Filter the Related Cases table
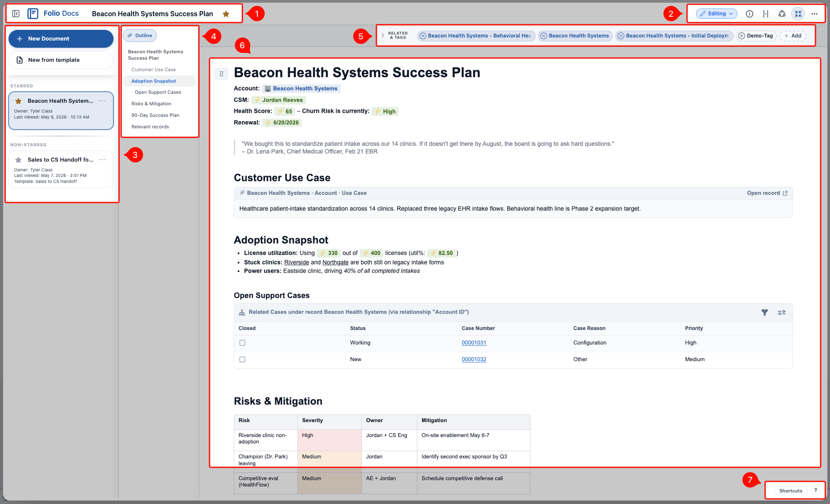 coord(765,313)
